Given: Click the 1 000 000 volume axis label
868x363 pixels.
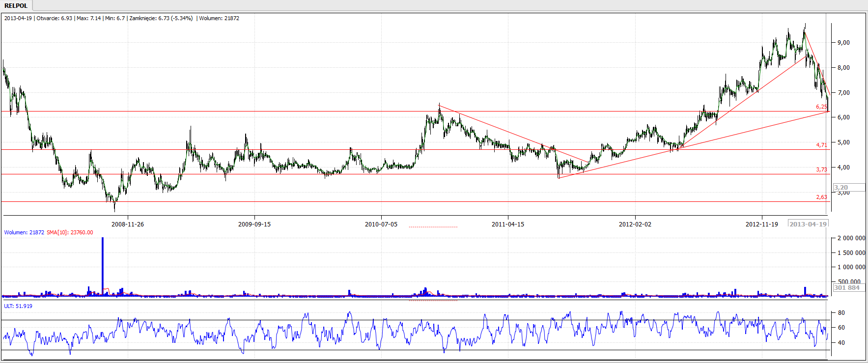Looking at the screenshot, I should (851, 267).
